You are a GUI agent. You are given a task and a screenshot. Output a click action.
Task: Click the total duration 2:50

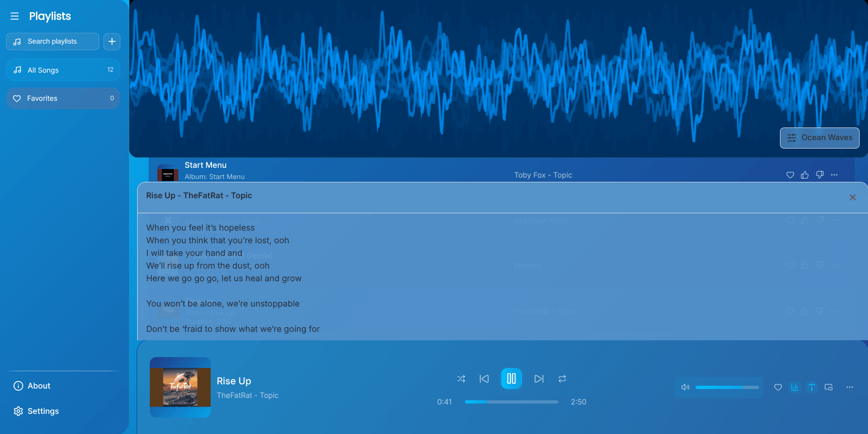579,402
